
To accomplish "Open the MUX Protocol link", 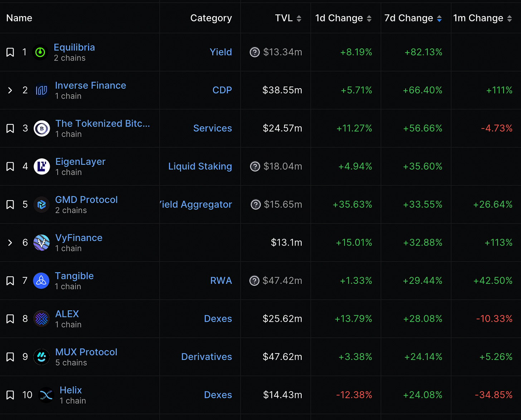I will (x=86, y=352).
